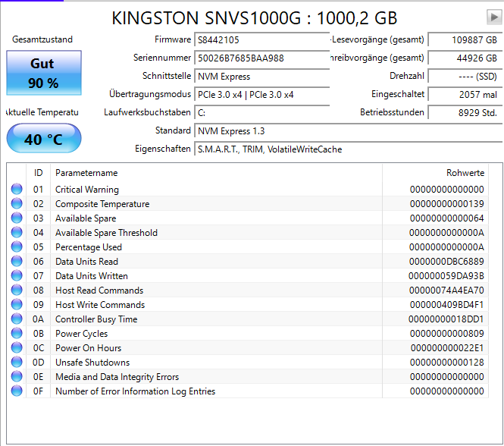Click the status orb for Host Read Commands
504x446 pixels.
coord(17,290)
